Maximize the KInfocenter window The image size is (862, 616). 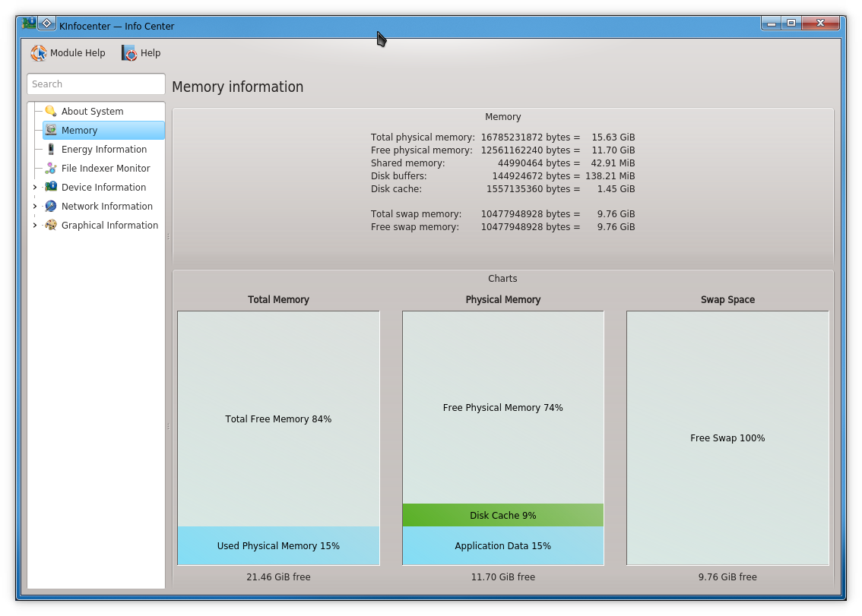[x=791, y=23]
